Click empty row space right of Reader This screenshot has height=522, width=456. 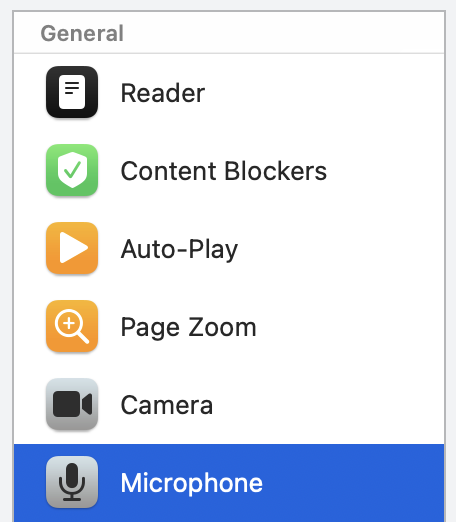click(x=323, y=93)
